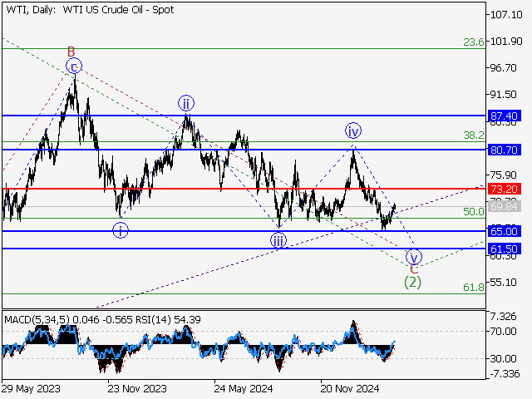This screenshot has height=399, width=532.
Task: Click the 65.00 support price tag
Action: pyautogui.click(x=506, y=231)
